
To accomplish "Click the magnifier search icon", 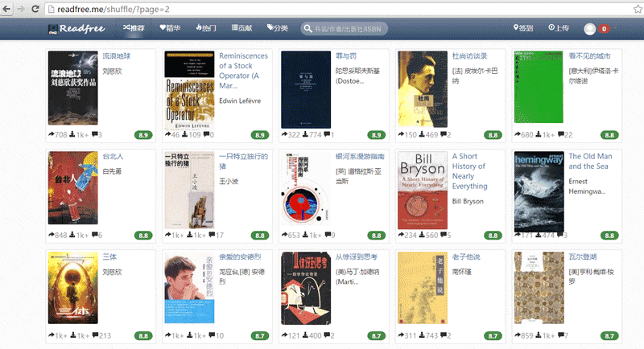I will pos(308,29).
